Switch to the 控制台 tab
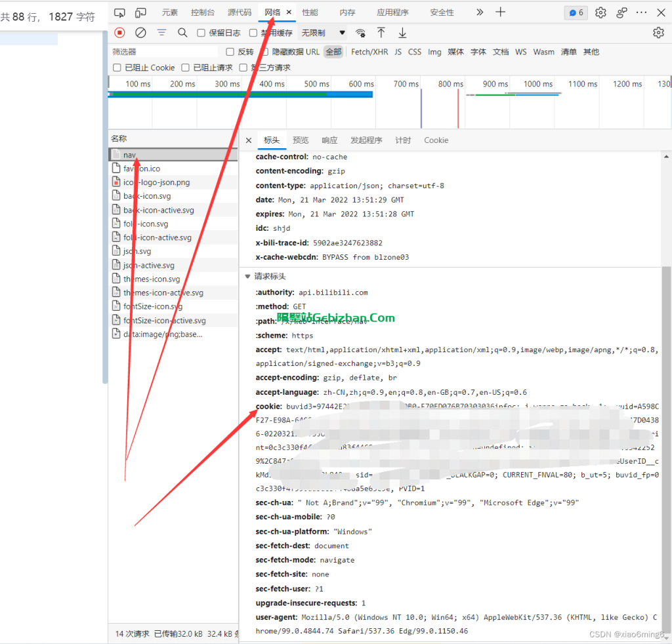 click(203, 12)
